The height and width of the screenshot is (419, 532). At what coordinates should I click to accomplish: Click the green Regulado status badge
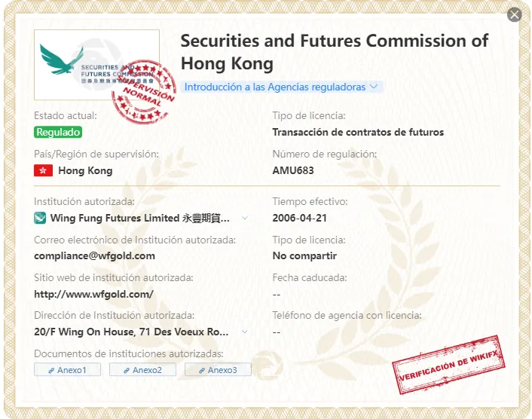[x=58, y=132]
